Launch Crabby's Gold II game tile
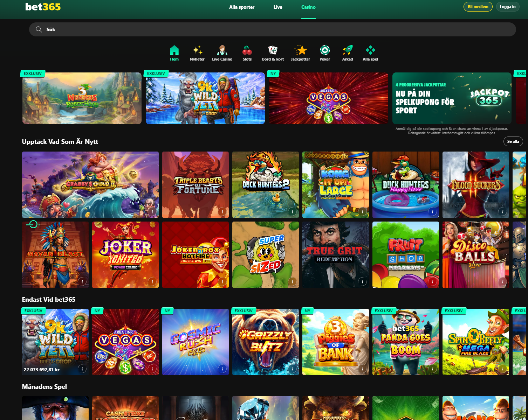The height and width of the screenshot is (420, 528). click(x=90, y=185)
